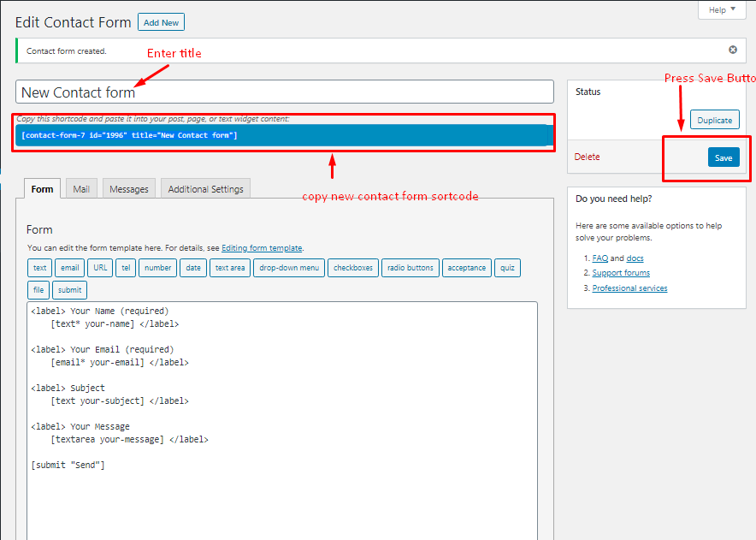Click the Add New button
This screenshot has height=540, width=756.
tap(161, 22)
